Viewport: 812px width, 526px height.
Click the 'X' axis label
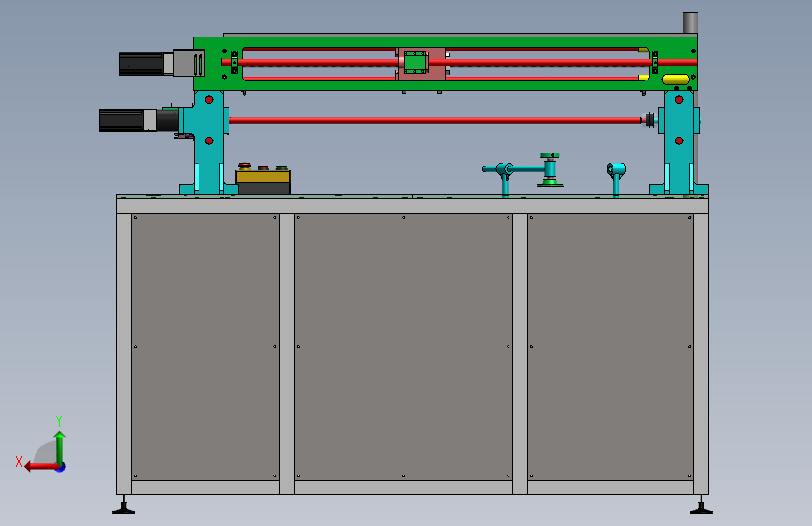19,461
